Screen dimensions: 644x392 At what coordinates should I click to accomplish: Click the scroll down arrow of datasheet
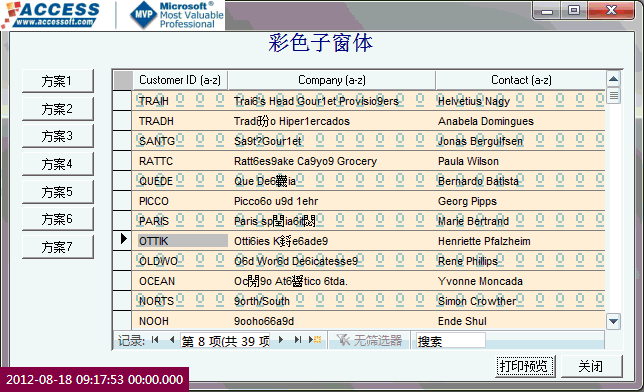tap(614, 321)
